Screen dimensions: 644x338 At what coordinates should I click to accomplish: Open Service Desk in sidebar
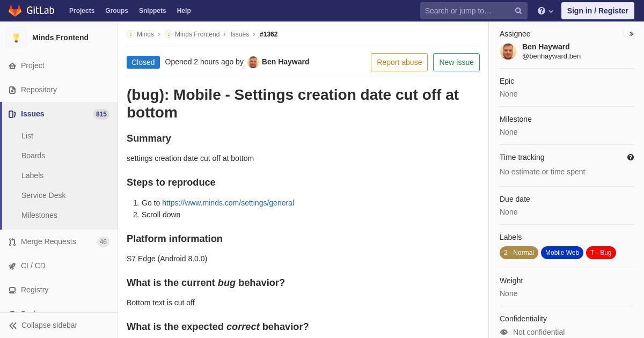tap(43, 195)
